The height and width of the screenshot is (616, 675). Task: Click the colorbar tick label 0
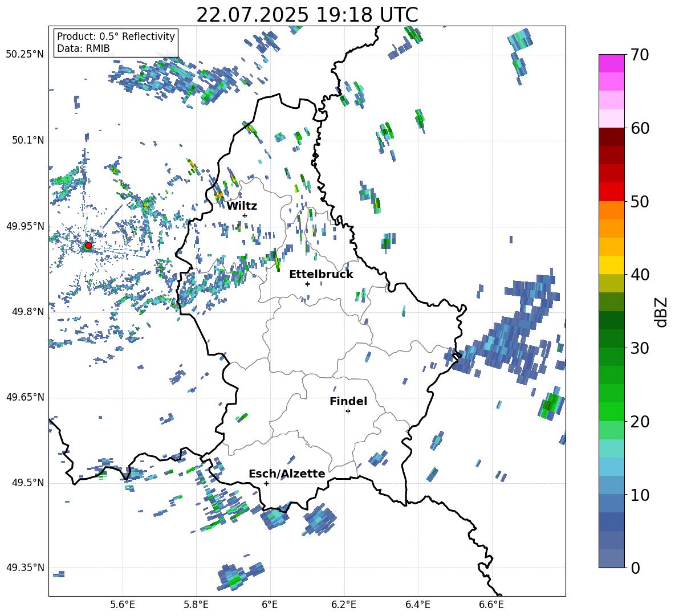[635, 568]
